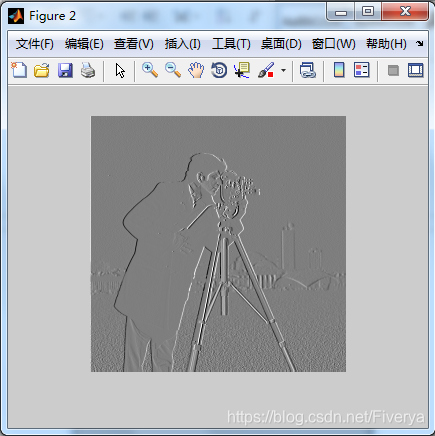The width and height of the screenshot is (435, 436).
Task: Select the Zoom In magnifier tool
Action: [150, 70]
